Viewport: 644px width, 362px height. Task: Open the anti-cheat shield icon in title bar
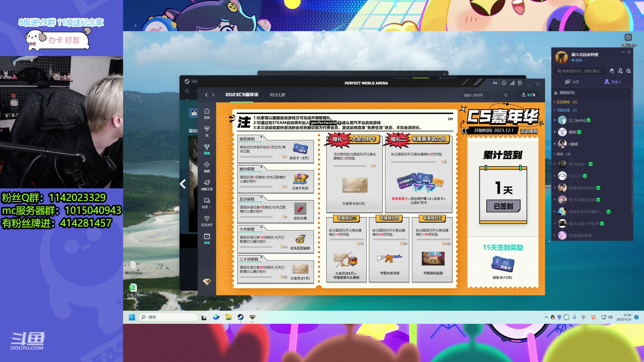point(520,83)
